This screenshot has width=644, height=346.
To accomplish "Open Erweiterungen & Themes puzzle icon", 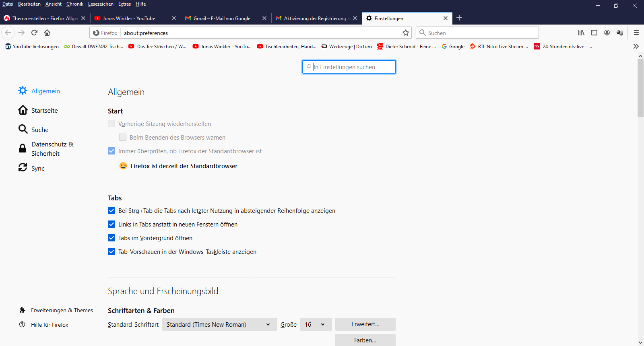I will pos(23,310).
